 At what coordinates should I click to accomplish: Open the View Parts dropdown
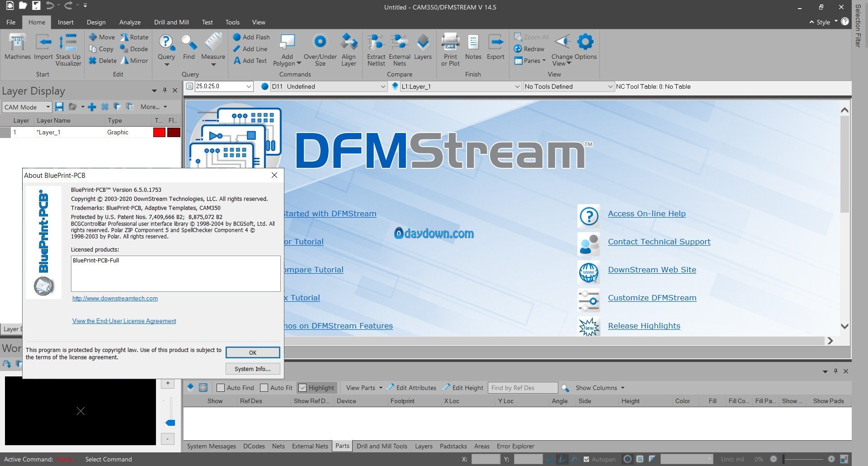(364, 388)
